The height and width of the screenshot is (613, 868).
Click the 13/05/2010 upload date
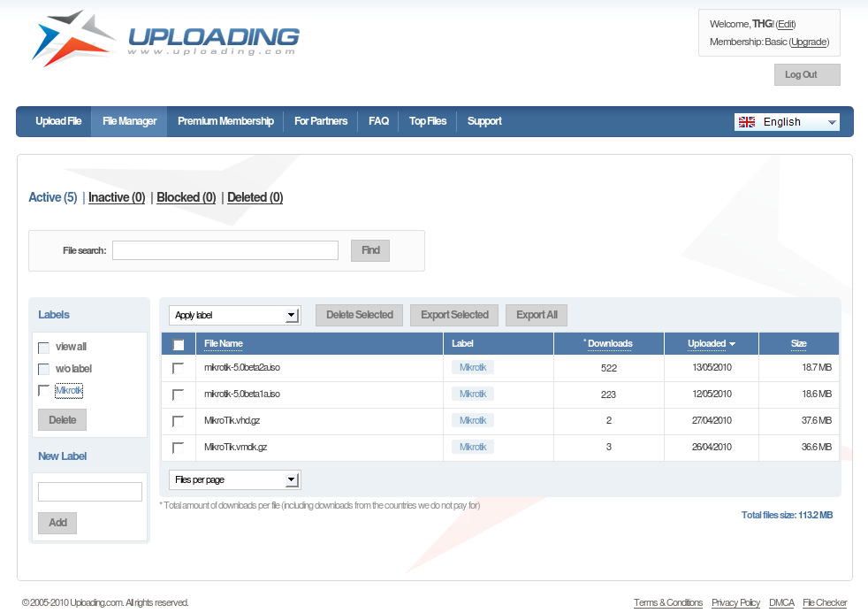[x=712, y=367]
